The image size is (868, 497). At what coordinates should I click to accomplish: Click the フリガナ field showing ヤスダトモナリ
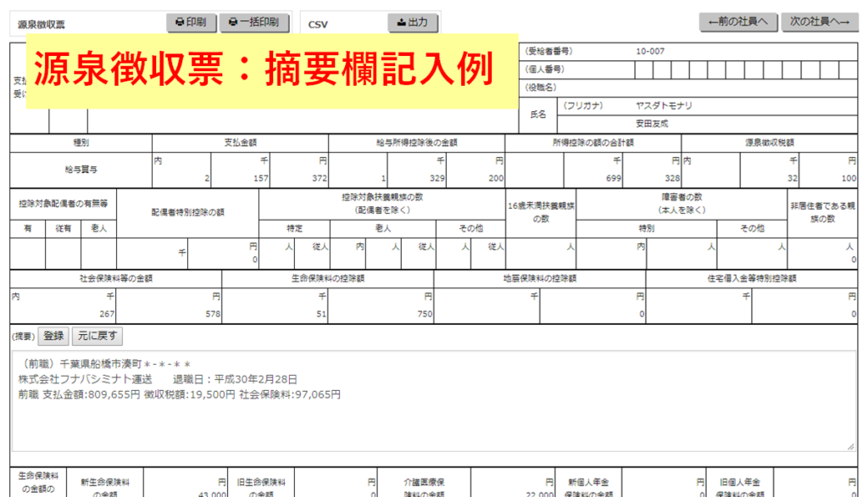point(664,106)
